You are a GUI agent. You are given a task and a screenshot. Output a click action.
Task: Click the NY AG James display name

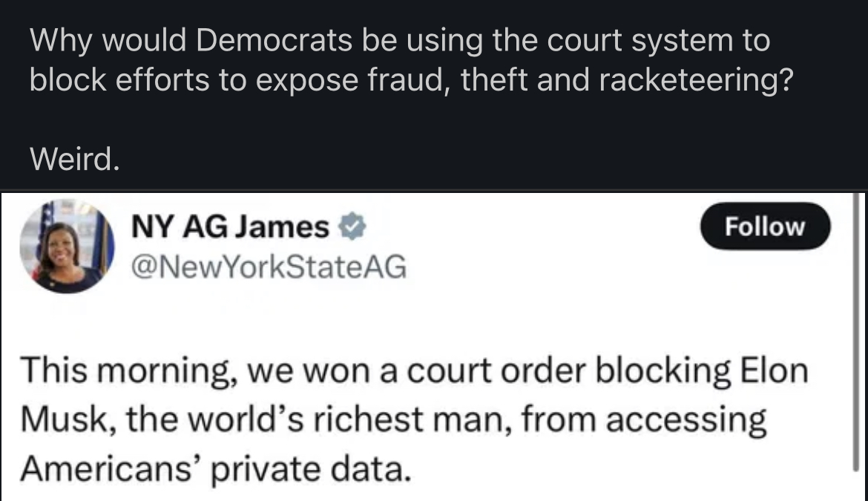[229, 226]
